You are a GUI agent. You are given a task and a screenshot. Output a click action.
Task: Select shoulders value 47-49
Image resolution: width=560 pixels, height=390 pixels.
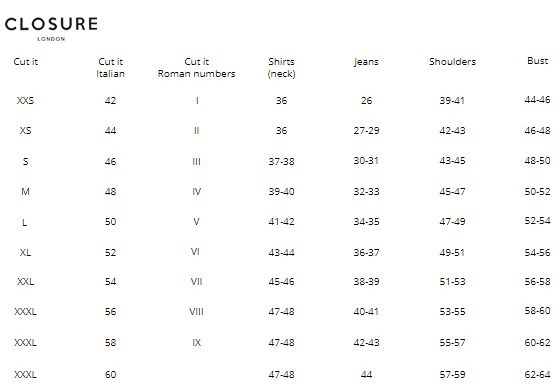click(x=452, y=222)
